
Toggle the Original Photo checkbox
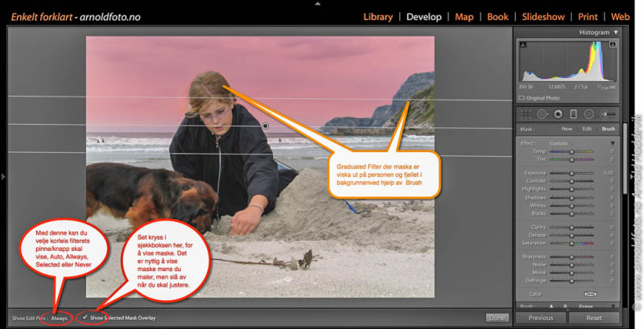522,98
